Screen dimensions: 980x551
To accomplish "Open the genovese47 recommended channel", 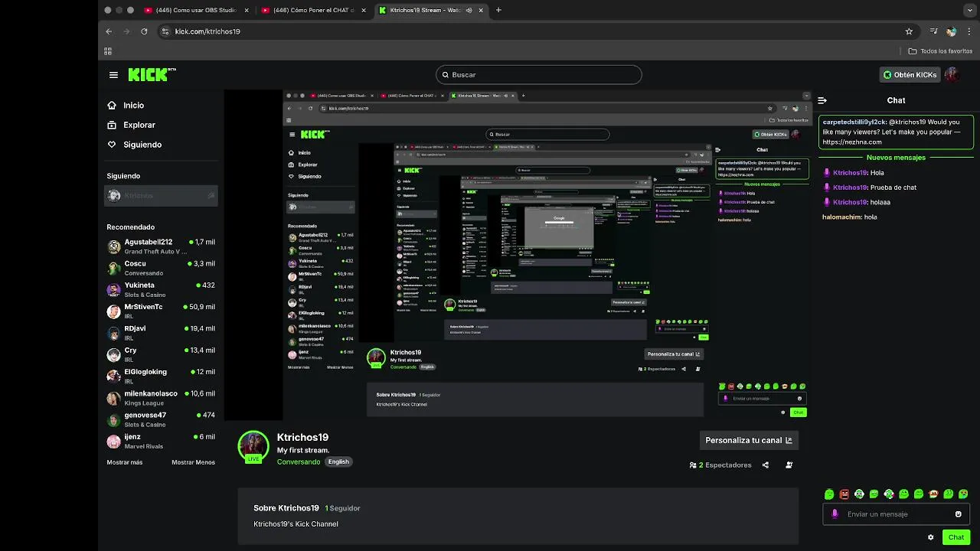I will [161, 419].
